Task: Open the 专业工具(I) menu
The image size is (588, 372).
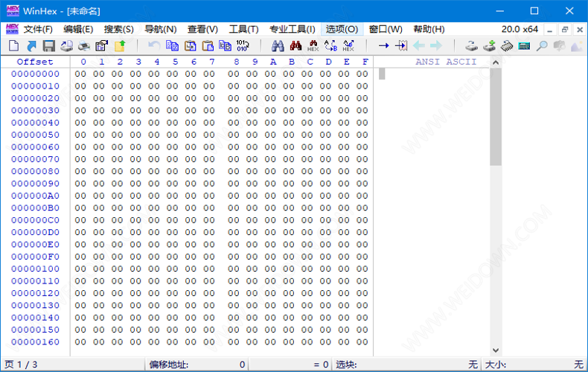Action: 292,29
